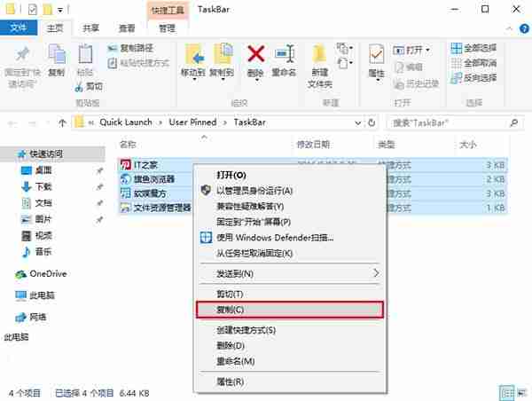Select the IT之家 shortcut file
Image resolution: width=532 pixels, height=401 pixels.
pos(145,165)
